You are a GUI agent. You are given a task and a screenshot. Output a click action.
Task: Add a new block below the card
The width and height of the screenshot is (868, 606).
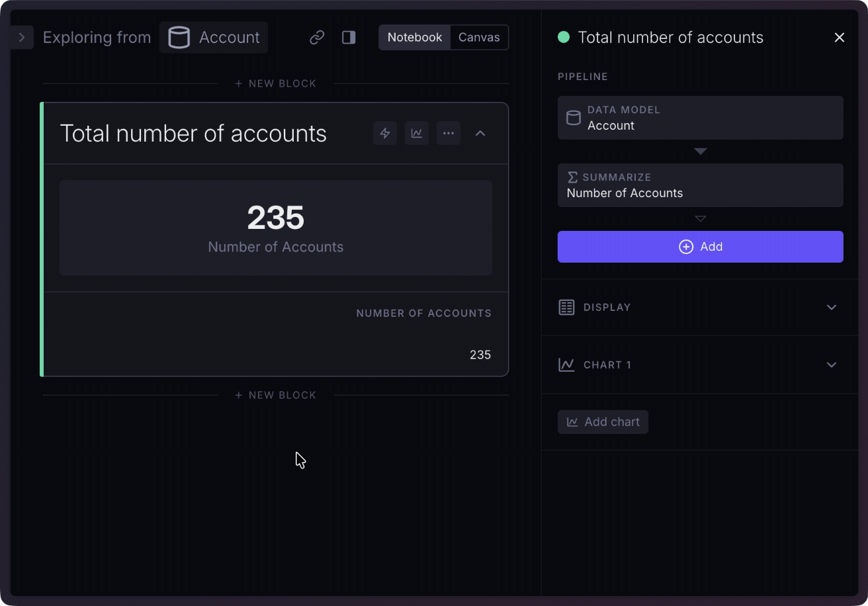pos(276,395)
